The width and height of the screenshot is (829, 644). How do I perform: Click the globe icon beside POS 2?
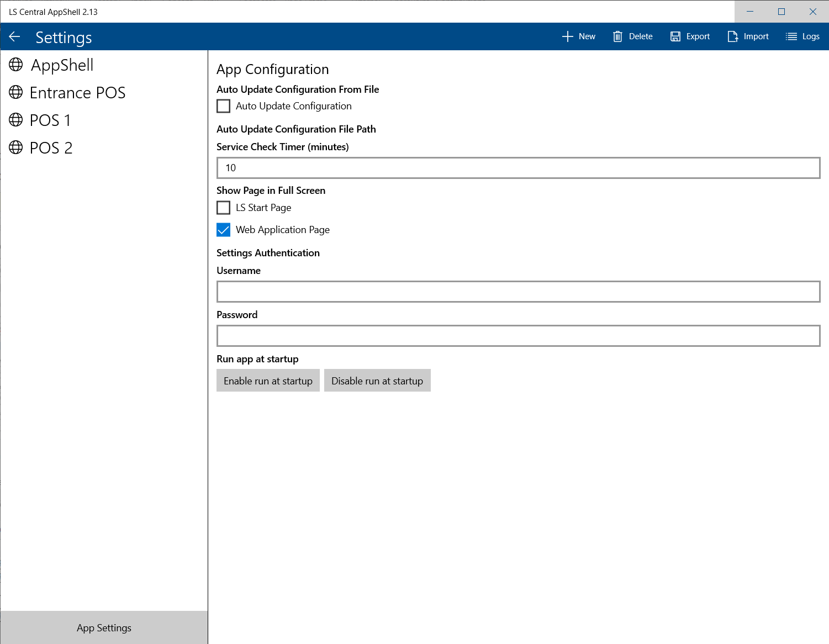pos(16,147)
